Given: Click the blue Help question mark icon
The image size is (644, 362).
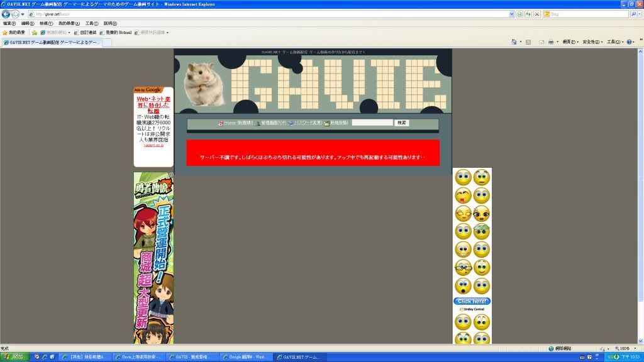Looking at the screenshot, I should tap(629, 42).
